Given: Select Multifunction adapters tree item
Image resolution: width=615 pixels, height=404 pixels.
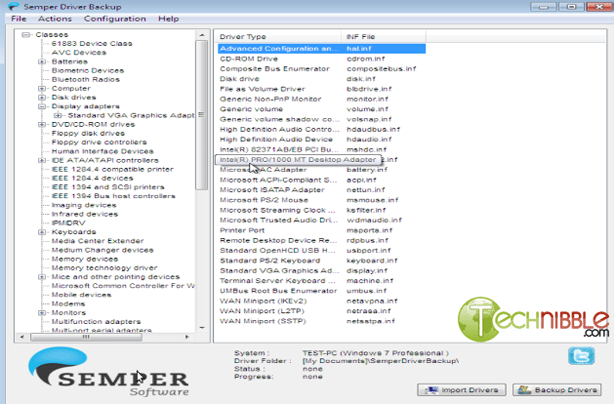Looking at the screenshot, I should 96,322.
